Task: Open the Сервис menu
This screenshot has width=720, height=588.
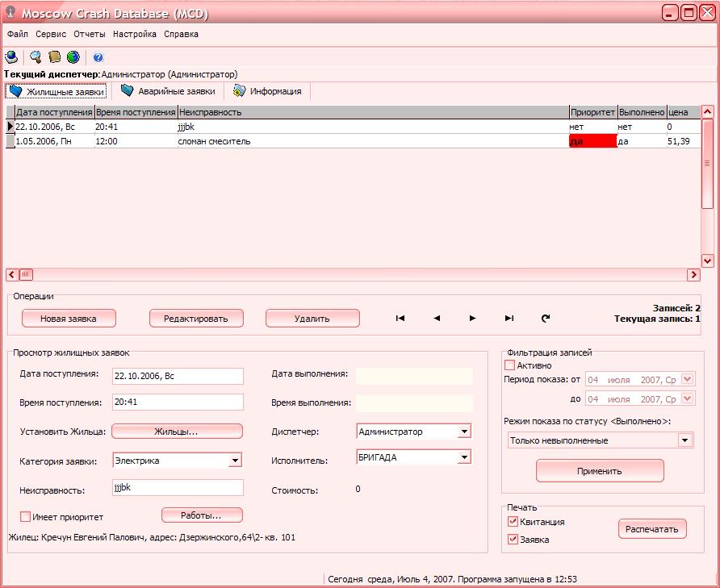Action: 51,34
